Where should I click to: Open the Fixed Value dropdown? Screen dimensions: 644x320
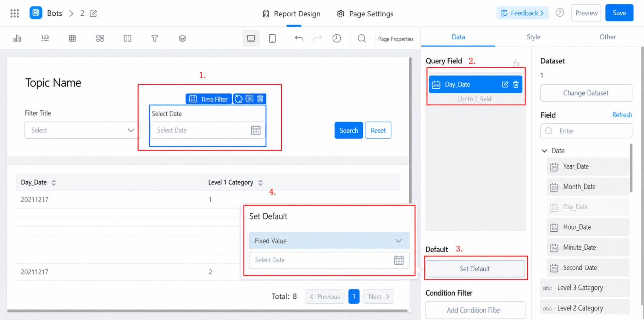[x=329, y=241]
